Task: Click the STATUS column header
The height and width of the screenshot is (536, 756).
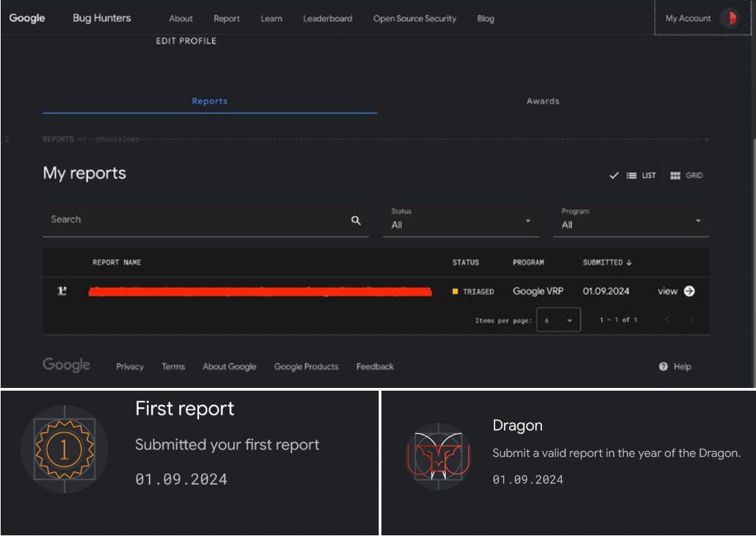Action: [466, 263]
